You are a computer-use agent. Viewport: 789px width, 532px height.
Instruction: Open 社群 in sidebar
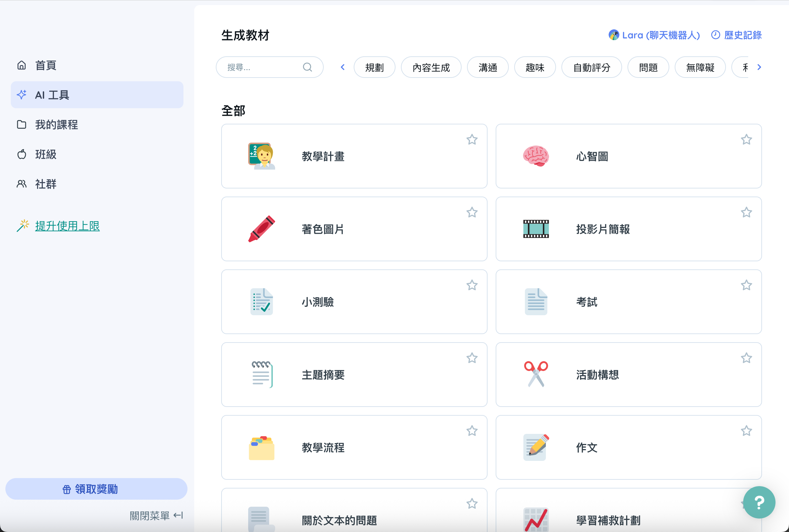point(97,184)
